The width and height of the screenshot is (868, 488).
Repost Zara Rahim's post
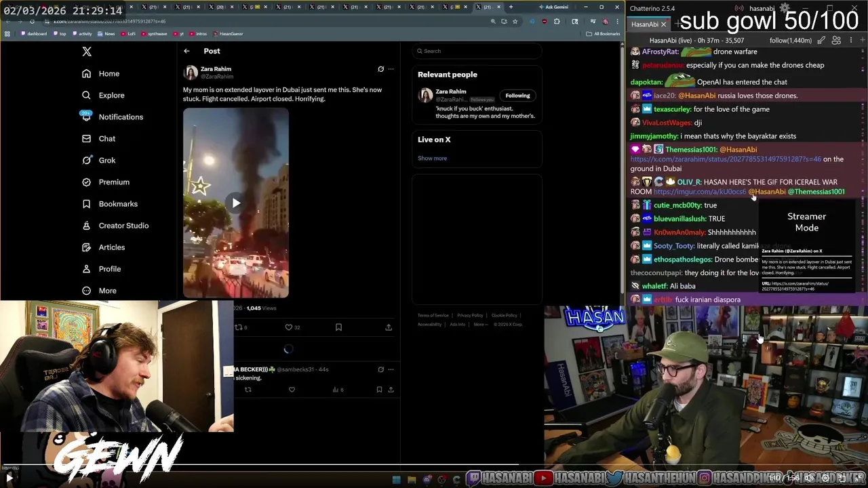coord(240,327)
